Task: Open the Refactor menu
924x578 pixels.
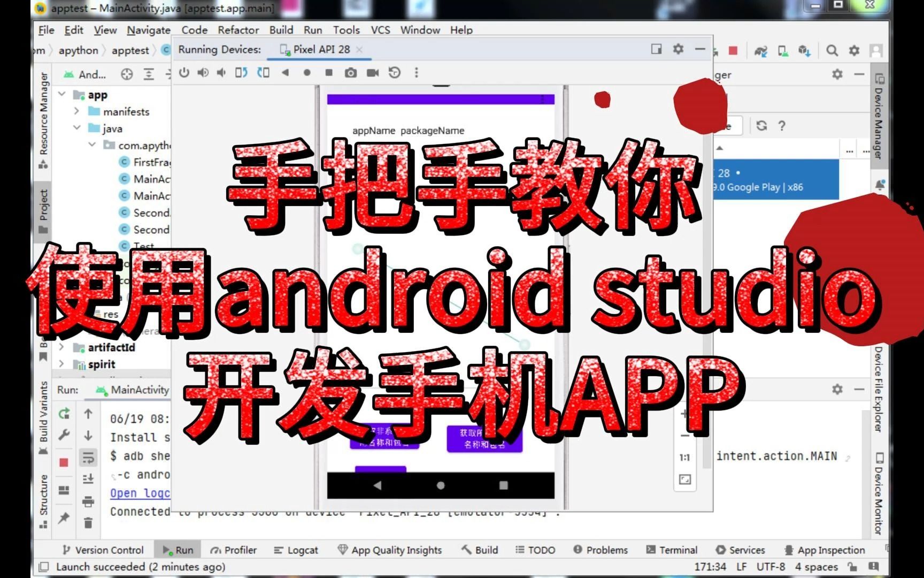Action: click(x=238, y=30)
